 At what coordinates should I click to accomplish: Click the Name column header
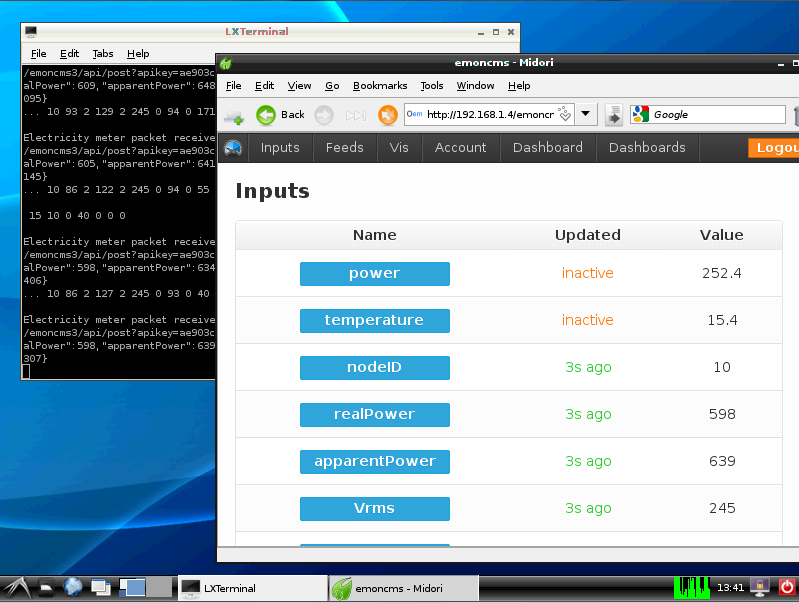coord(375,235)
